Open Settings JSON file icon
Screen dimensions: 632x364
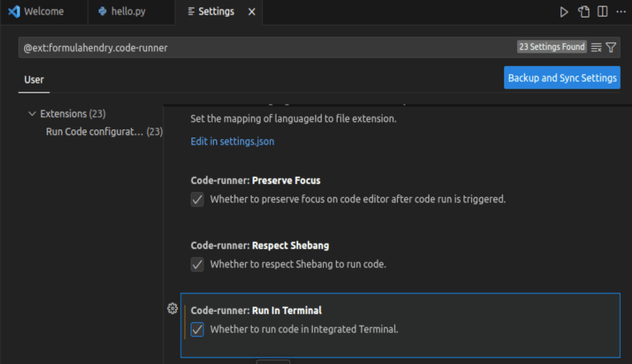(584, 12)
